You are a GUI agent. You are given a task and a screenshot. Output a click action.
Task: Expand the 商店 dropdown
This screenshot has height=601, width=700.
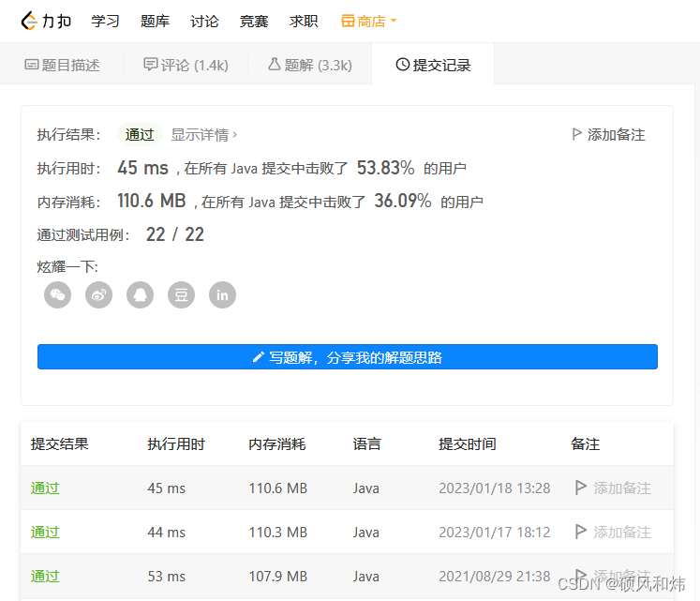point(369,21)
